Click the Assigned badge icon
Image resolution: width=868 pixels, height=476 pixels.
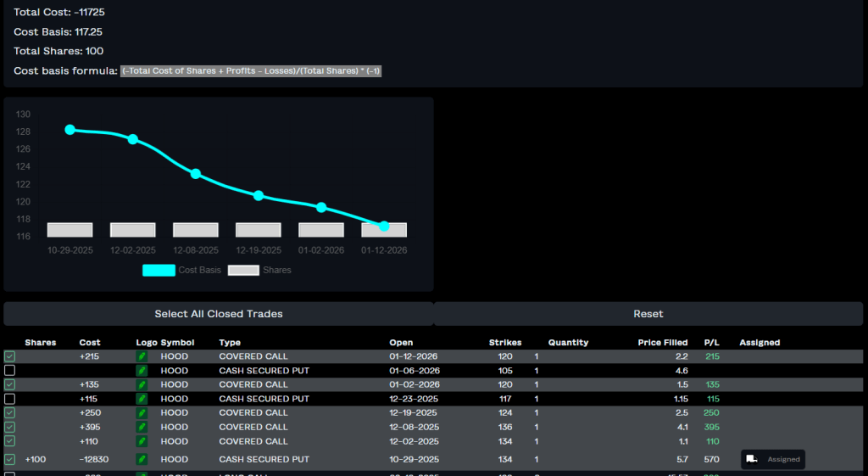pos(752,459)
